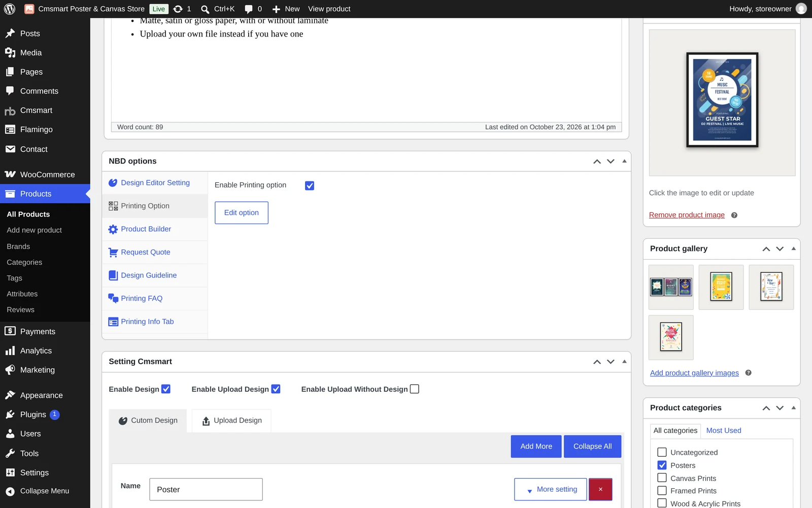Switch to the Product Builder tab
The image size is (812, 508).
click(155, 229)
